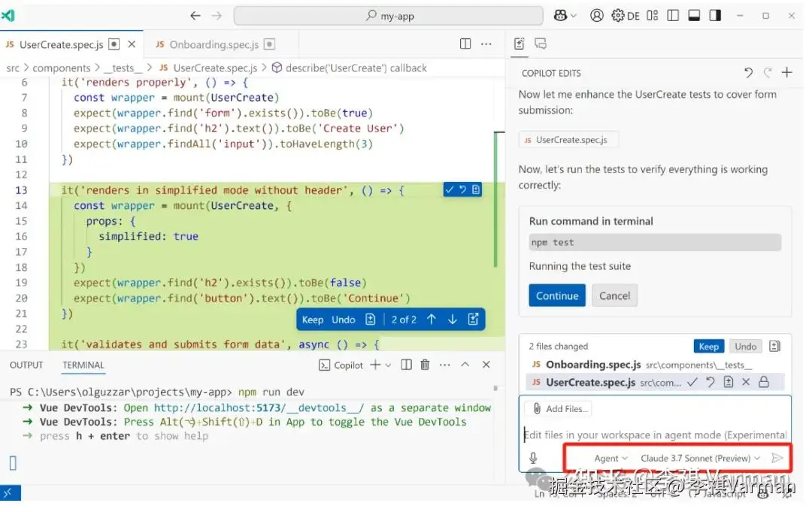Select the UserCreate.spec.js editor tab
This screenshot has height=512, width=812.
tap(62, 44)
